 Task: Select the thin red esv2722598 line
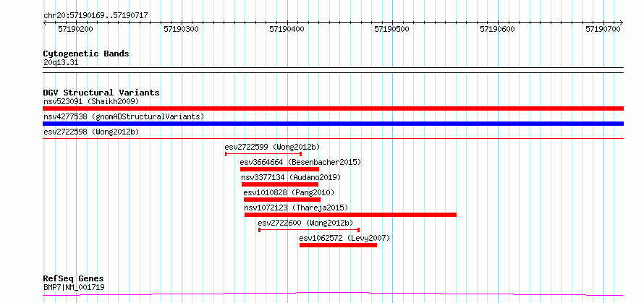(333, 138)
